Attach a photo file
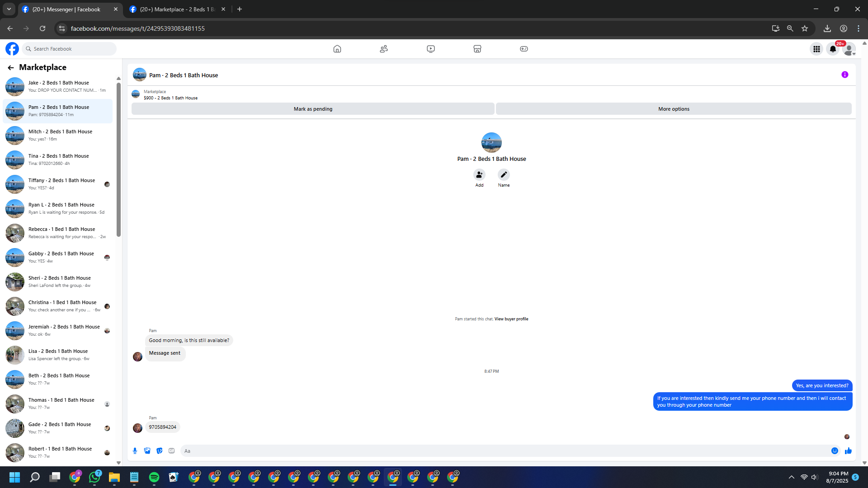868x488 pixels. point(147,451)
